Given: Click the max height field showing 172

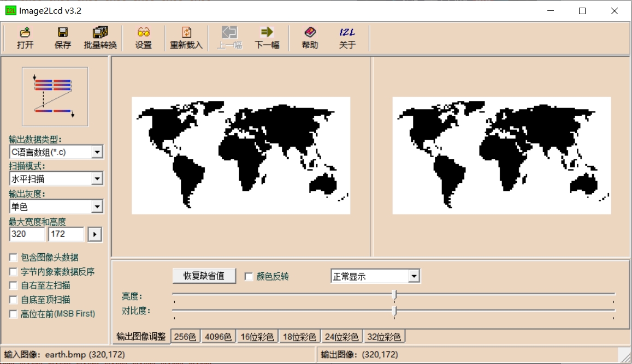Looking at the screenshot, I should pos(66,234).
